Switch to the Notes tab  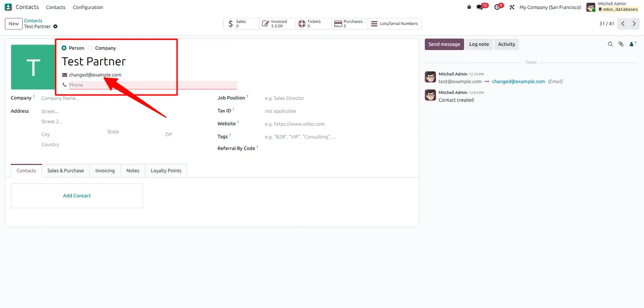pyautogui.click(x=133, y=171)
